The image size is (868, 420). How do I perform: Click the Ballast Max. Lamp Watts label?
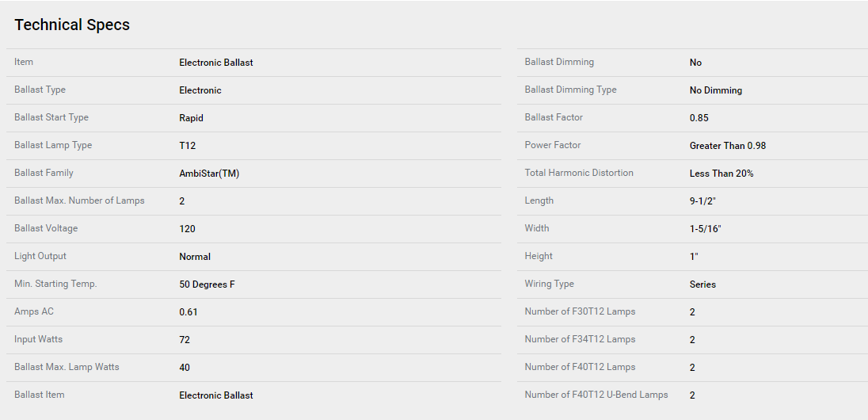pyautogui.click(x=67, y=367)
